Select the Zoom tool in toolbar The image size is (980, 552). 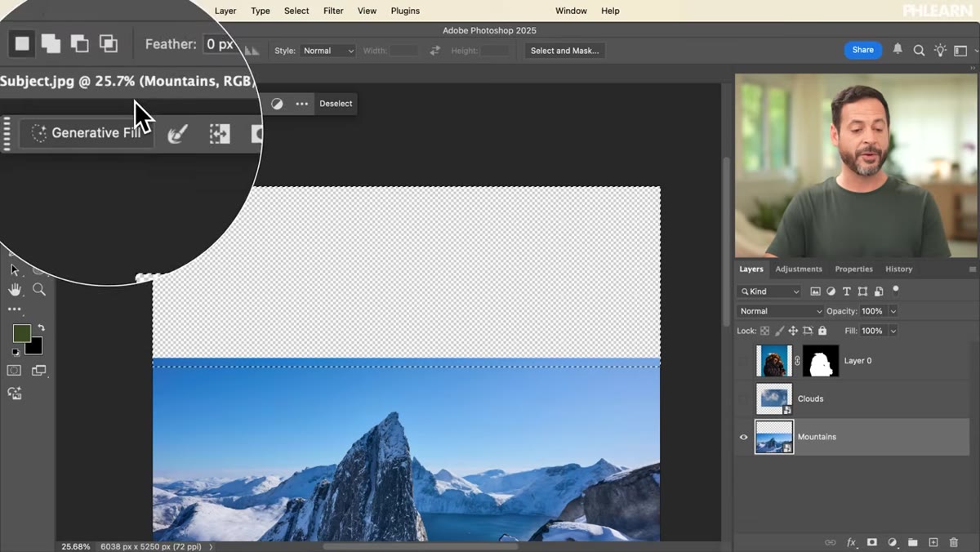[x=38, y=289]
